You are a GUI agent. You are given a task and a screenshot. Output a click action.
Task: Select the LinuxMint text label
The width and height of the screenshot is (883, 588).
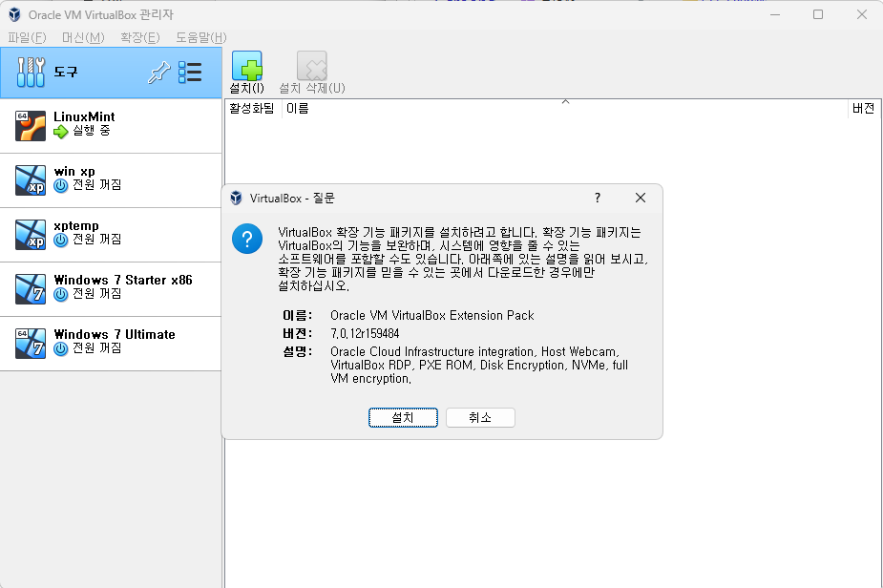[x=84, y=116]
